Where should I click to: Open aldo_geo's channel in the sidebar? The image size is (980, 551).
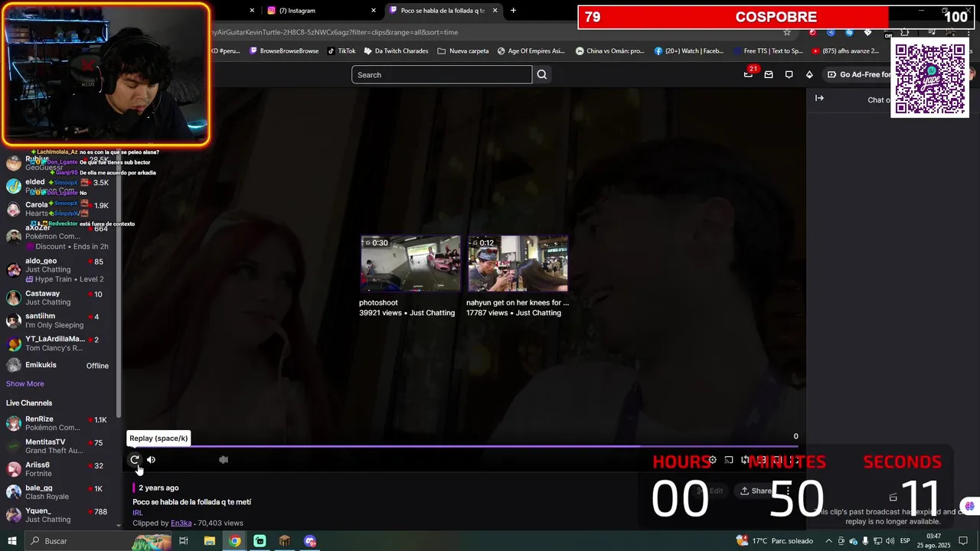(58, 270)
